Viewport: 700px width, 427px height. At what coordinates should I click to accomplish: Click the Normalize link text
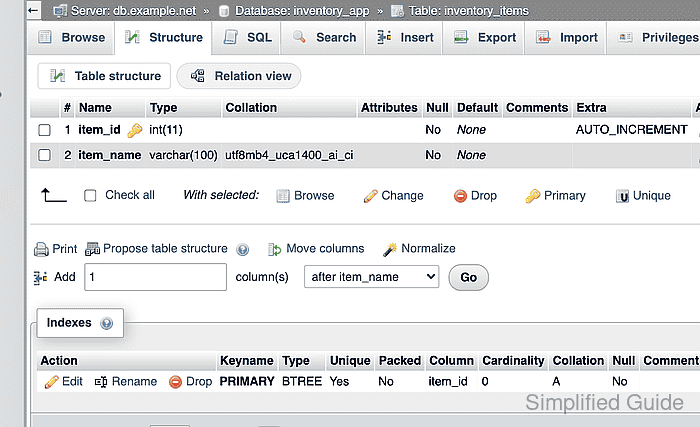click(428, 248)
